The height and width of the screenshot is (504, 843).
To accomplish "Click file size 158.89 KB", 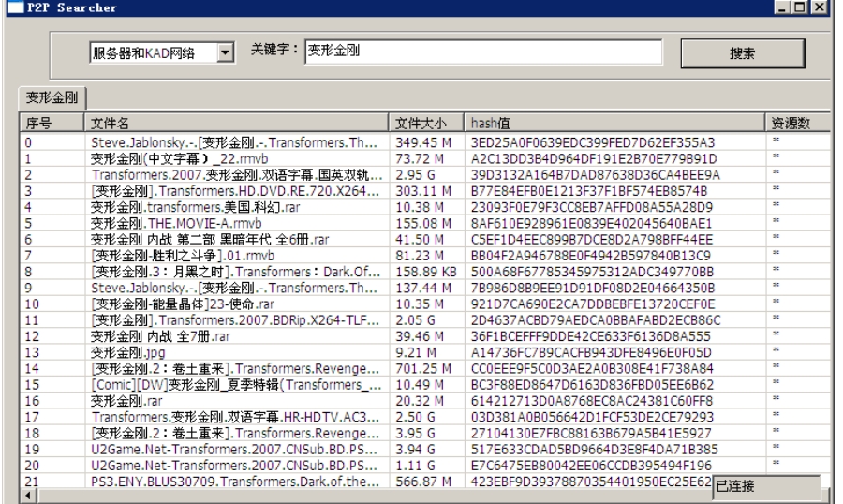I will tap(426, 272).
